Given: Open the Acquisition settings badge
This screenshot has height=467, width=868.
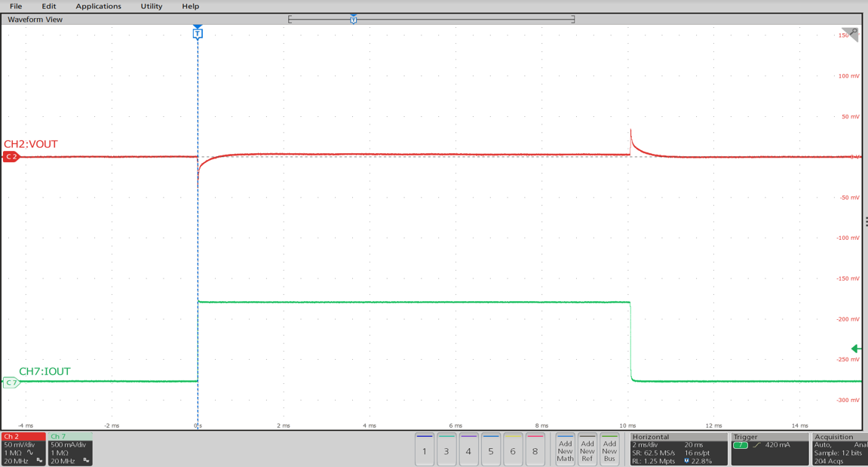Looking at the screenshot, I should pyautogui.click(x=840, y=449).
